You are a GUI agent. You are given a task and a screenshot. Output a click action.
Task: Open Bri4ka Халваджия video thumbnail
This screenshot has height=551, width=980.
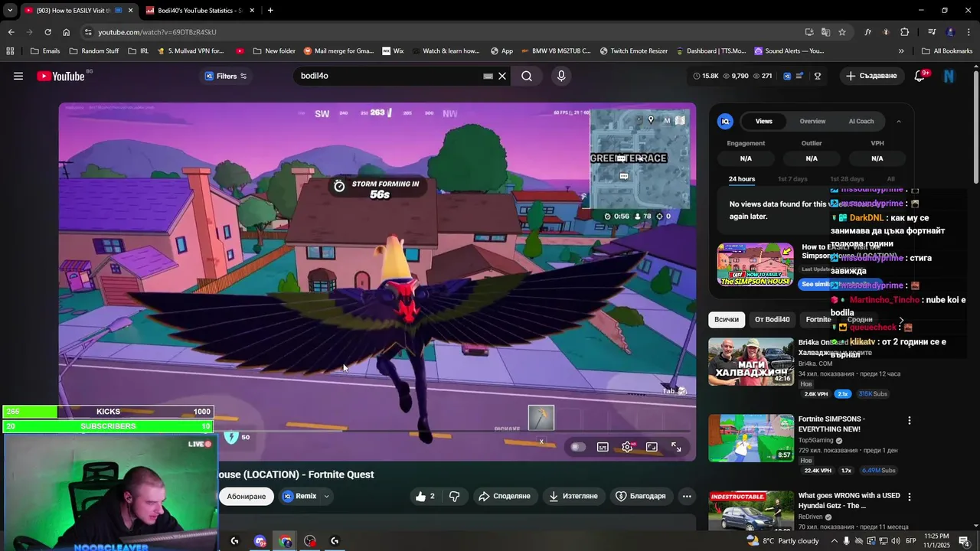pos(751,361)
